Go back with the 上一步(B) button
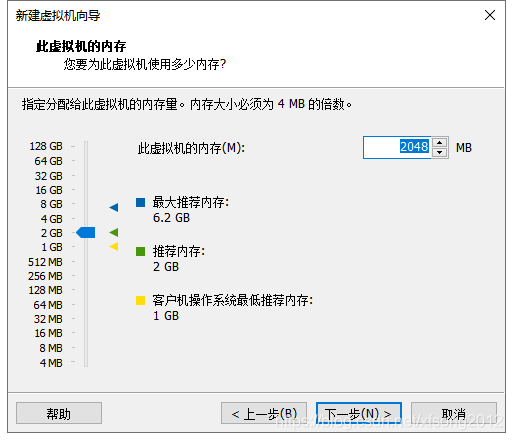Screen dimensions: 513x440 tap(264, 413)
